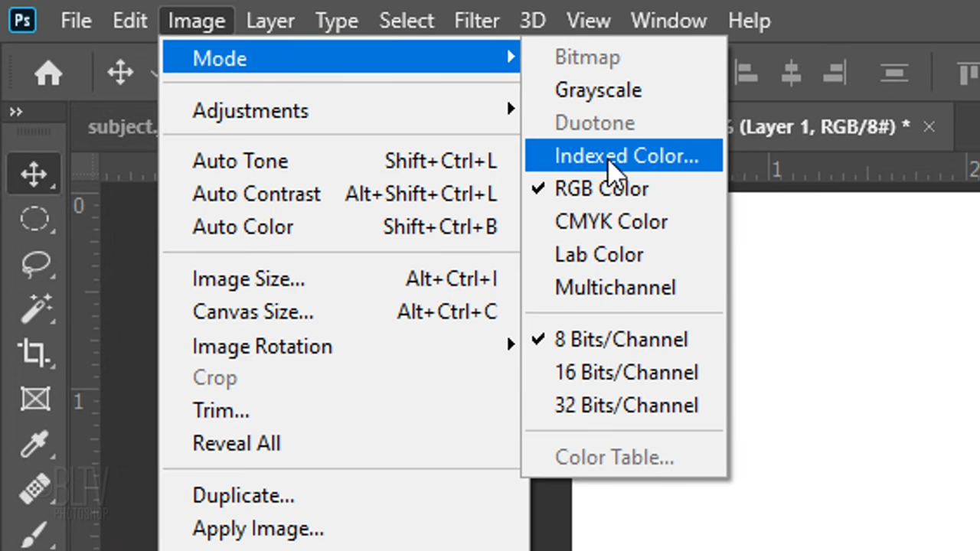
Task: Open the Canvas Size dialog
Action: pyautogui.click(x=253, y=311)
